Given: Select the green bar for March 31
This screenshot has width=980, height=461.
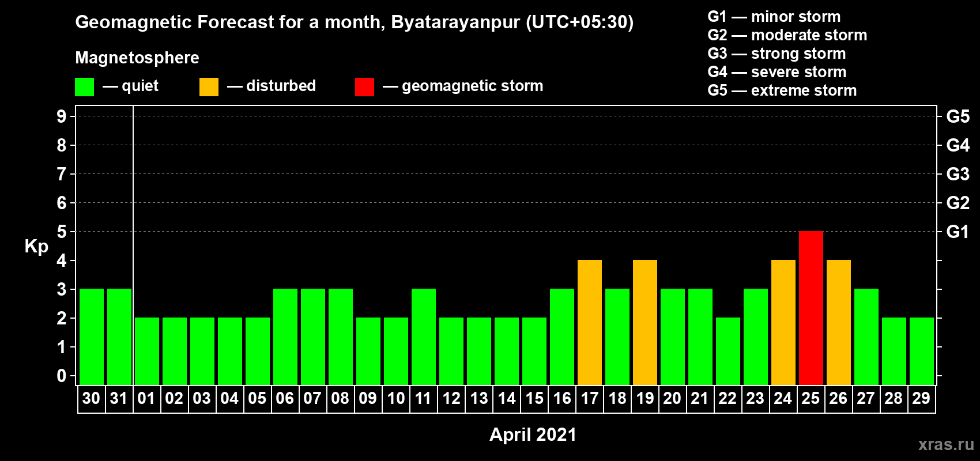Looking at the screenshot, I should (x=119, y=337).
